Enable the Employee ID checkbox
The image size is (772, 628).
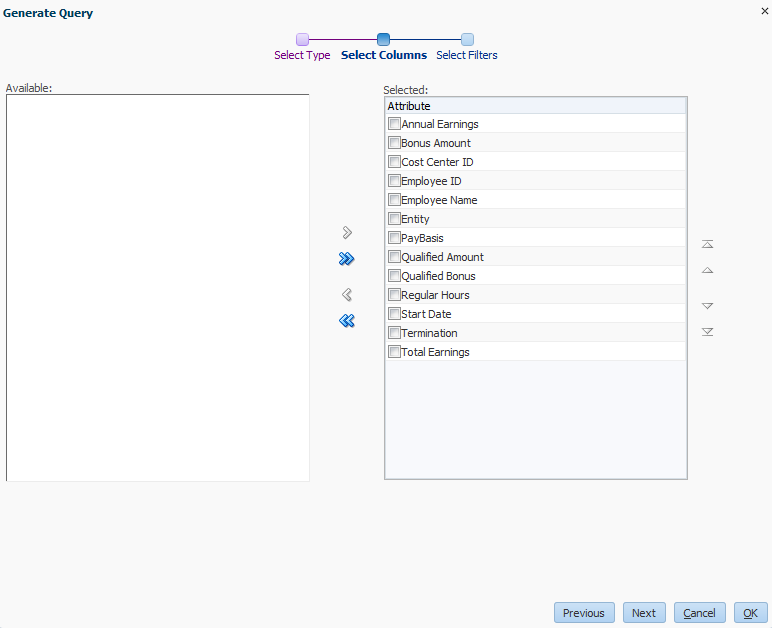[x=394, y=181]
